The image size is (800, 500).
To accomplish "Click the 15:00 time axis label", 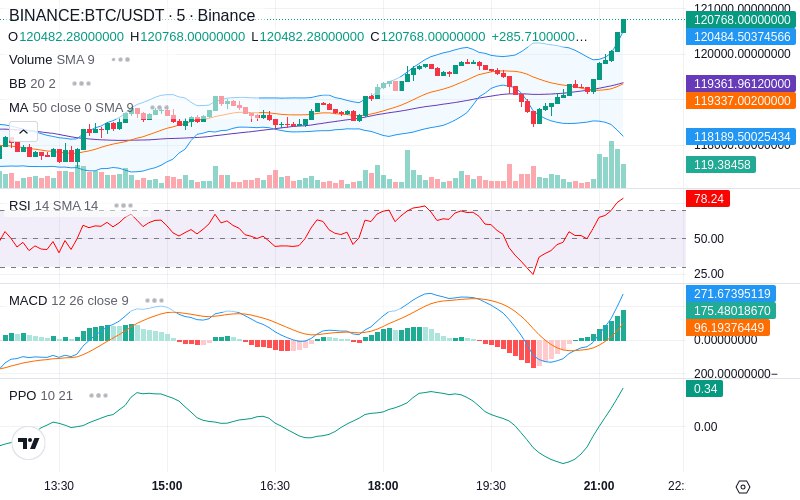I will [167, 486].
